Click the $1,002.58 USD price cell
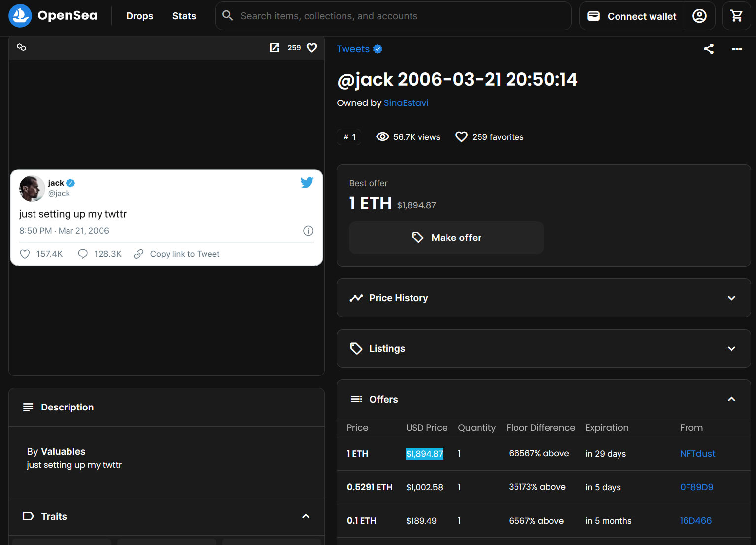Image resolution: width=756 pixels, height=545 pixels. click(424, 487)
